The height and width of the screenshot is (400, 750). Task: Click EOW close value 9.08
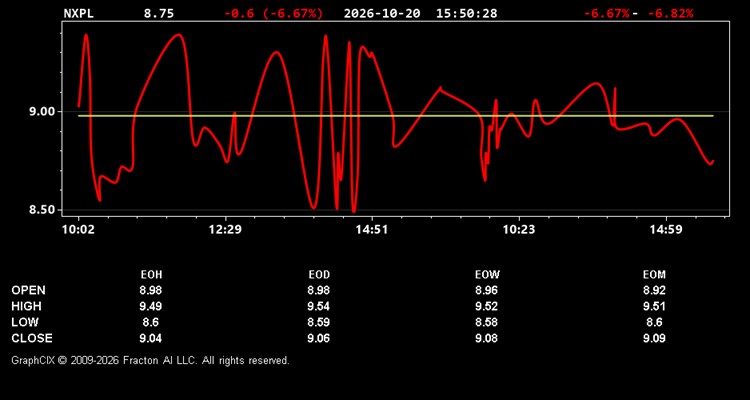(487, 338)
